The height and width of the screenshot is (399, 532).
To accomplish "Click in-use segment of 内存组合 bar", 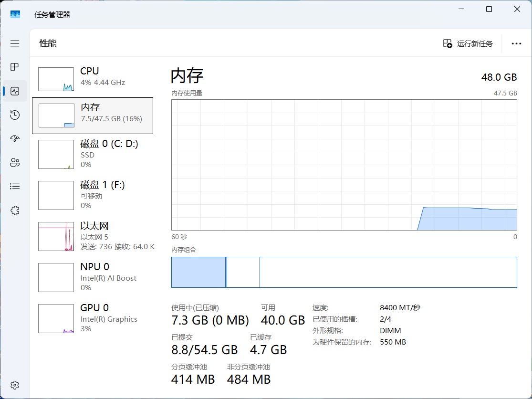I will tap(198, 272).
